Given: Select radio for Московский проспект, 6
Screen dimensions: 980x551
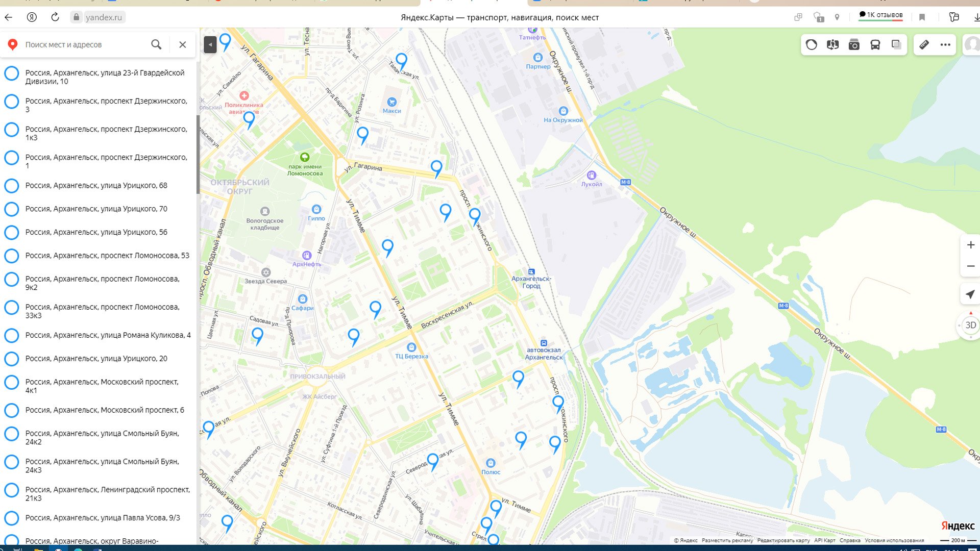Looking at the screenshot, I should 12,410.
